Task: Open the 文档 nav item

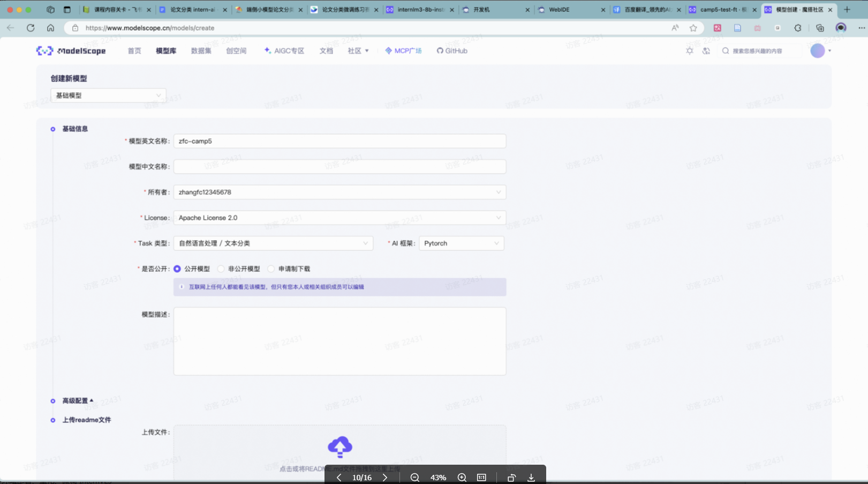Action: click(326, 51)
